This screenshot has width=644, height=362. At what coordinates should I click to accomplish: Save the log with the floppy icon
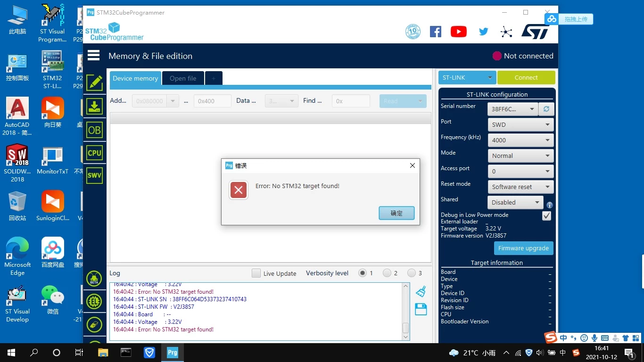pos(421,309)
